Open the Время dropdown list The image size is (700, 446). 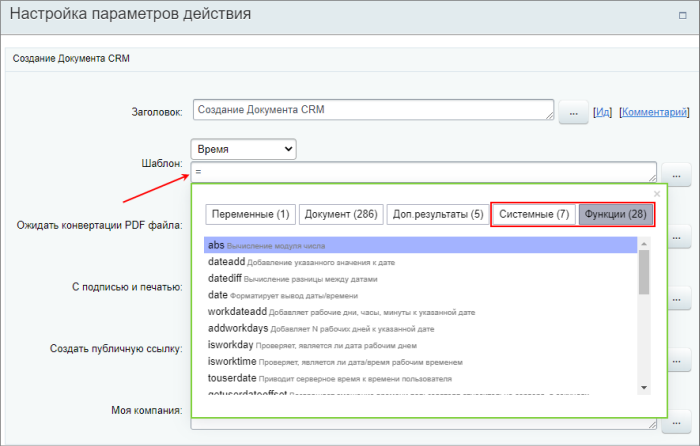tap(244, 149)
